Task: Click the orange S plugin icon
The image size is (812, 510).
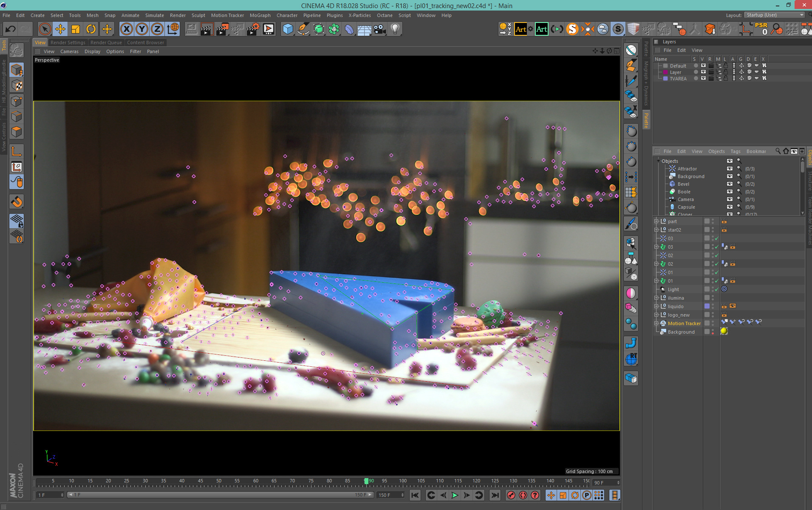Action: (x=572, y=29)
